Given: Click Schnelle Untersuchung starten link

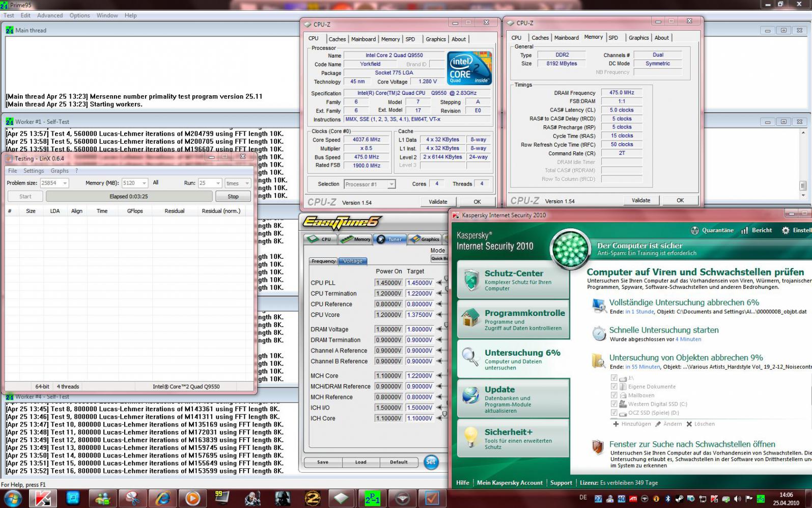Looking at the screenshot, I should pyautogui.click(x=664, y=330).
